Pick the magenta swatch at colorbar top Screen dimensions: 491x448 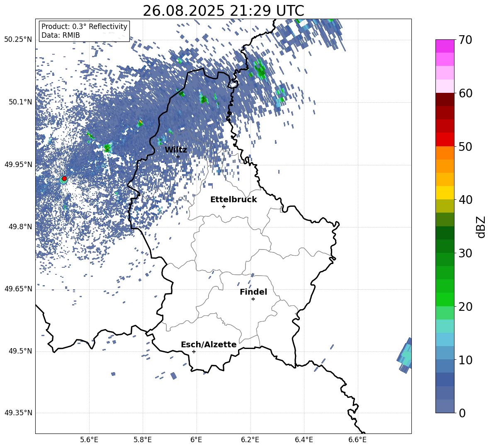(445, 46)
